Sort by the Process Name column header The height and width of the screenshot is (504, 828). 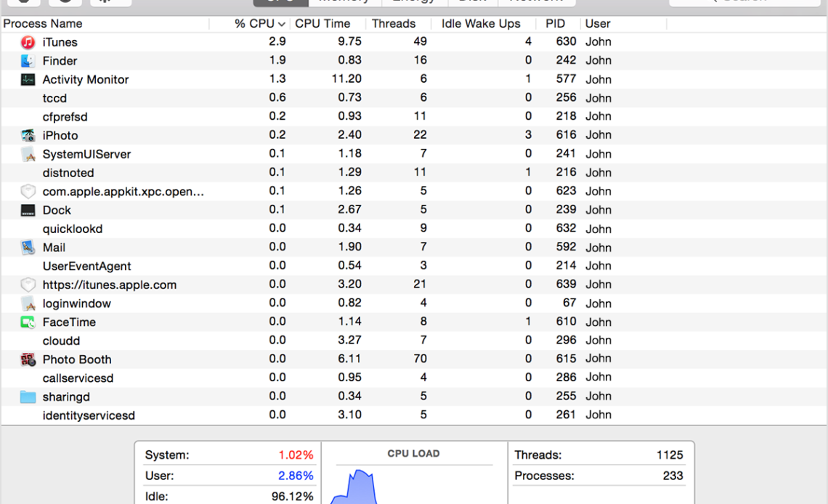pos(43,24)
